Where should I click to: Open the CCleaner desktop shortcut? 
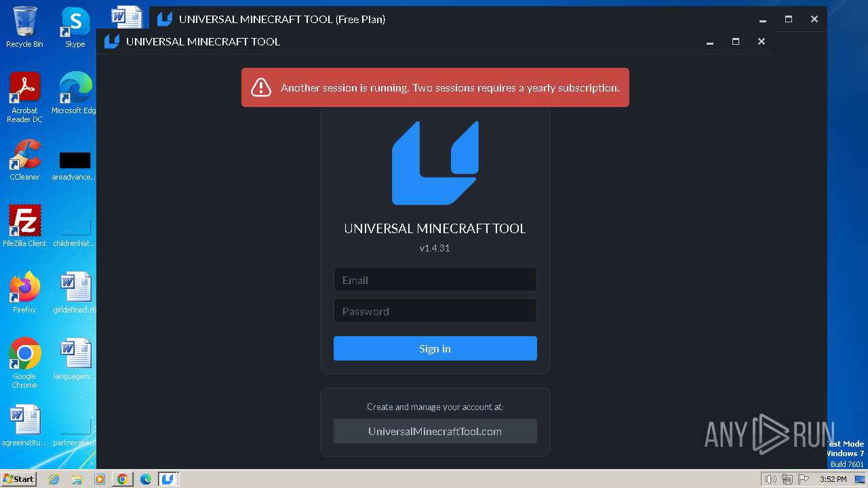point(24,160)
